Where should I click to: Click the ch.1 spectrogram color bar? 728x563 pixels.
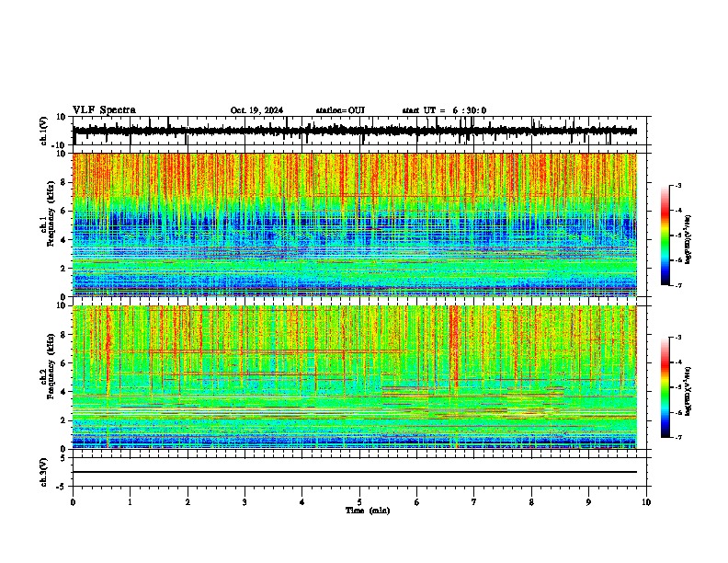665,236
